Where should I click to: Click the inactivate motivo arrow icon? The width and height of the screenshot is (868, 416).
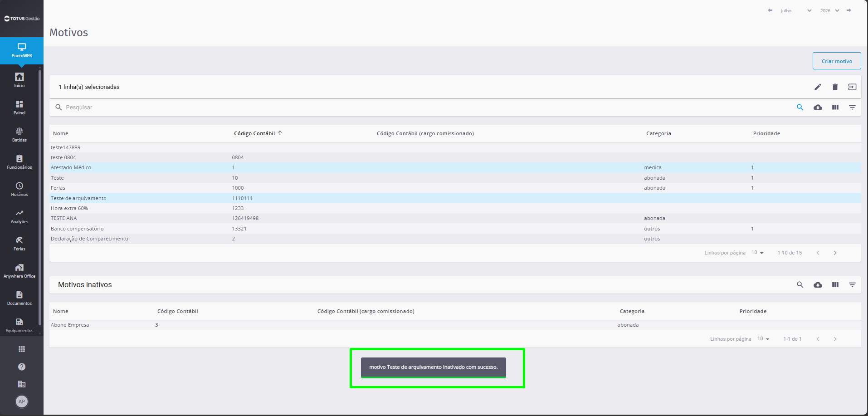point(852,87)
